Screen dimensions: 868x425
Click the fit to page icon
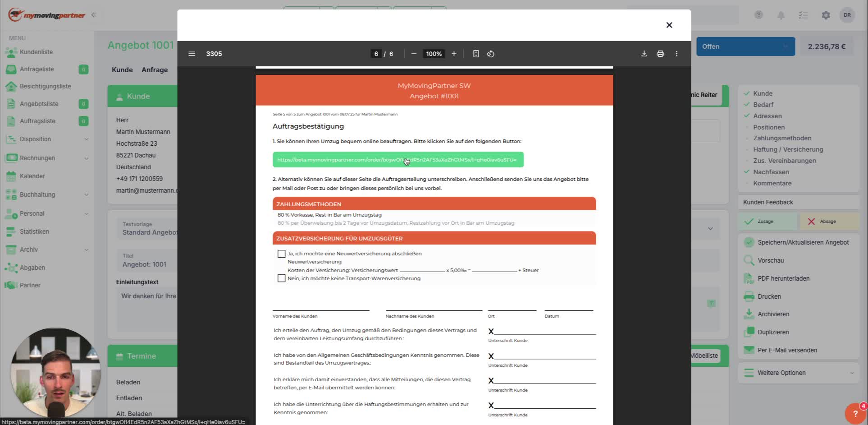pos(476,54)
